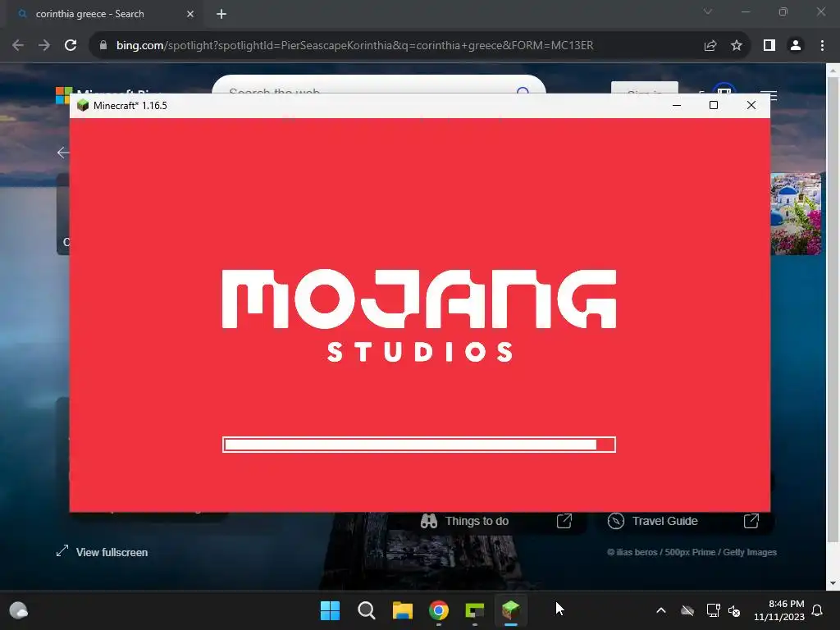Open File Explorer from the taskbar

[402, 610]
